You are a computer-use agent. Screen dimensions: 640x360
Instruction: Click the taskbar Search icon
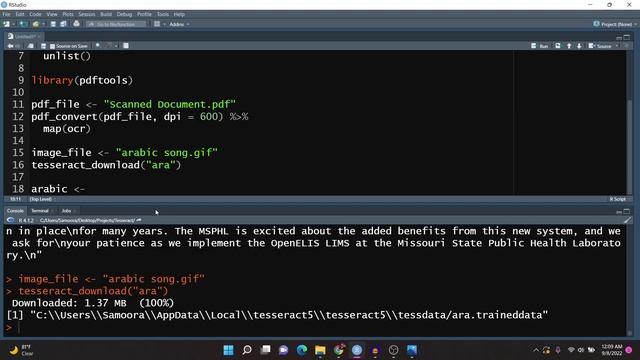pos(247,350)
